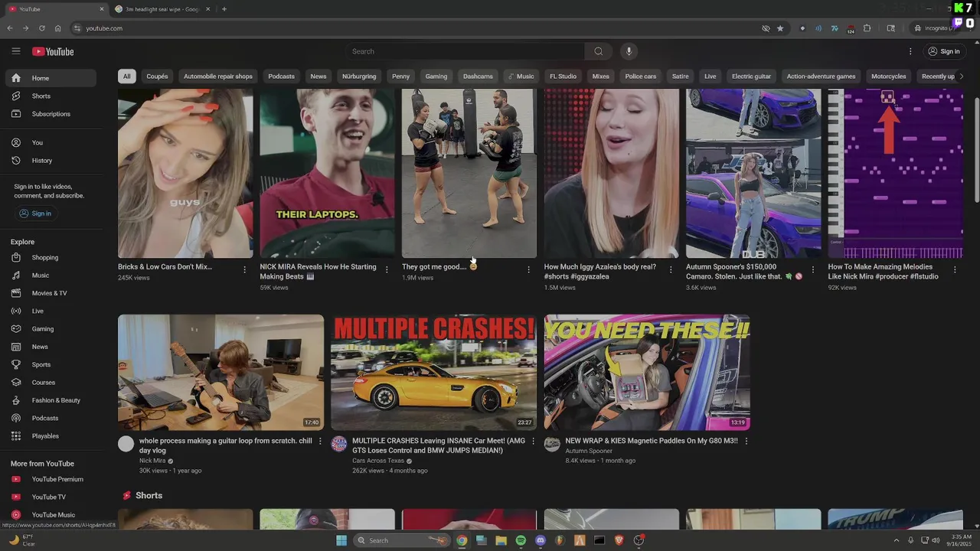The width and height of the screenshot is (980, 551).
Task: Open Courses under Explore
Action: (x=51, y=383)
